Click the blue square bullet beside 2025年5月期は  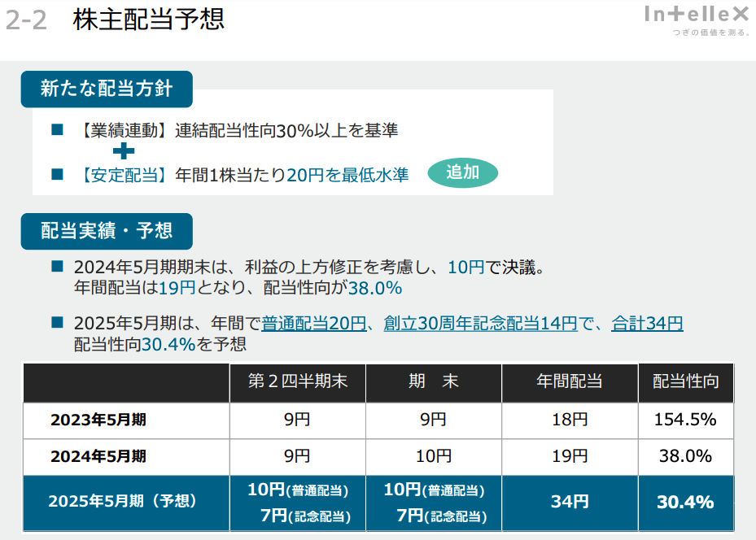pos(58,322)
